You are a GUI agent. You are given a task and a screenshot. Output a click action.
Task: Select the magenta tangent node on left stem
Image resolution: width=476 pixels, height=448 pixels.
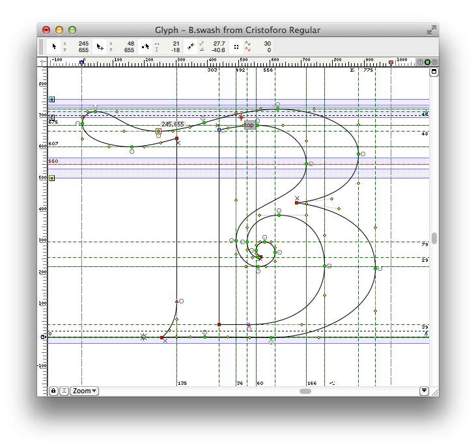pyautogui.click(x=176, y=301)
